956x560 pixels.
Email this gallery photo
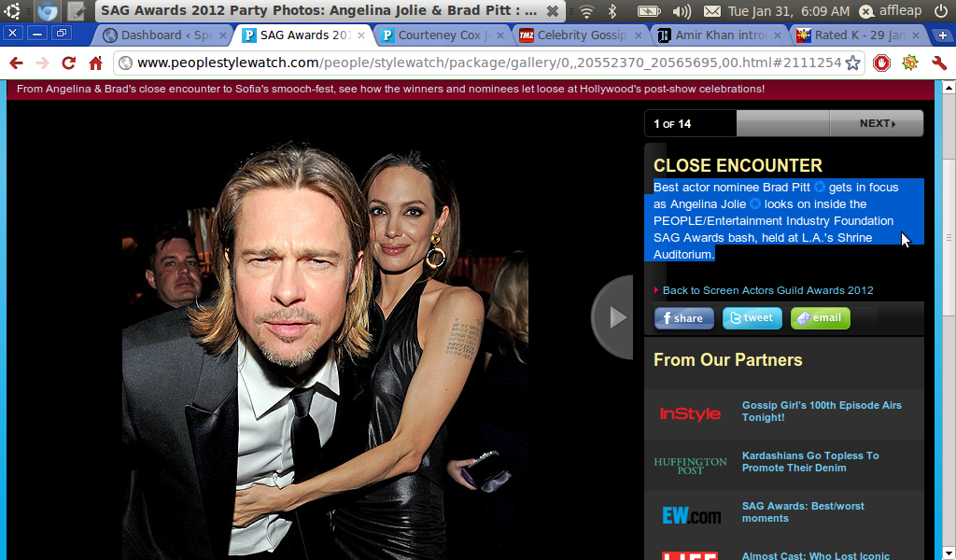pos(821,318)
